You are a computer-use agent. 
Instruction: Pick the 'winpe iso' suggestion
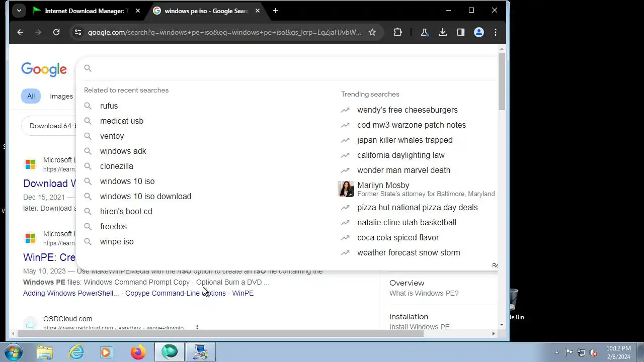(117, 241)
